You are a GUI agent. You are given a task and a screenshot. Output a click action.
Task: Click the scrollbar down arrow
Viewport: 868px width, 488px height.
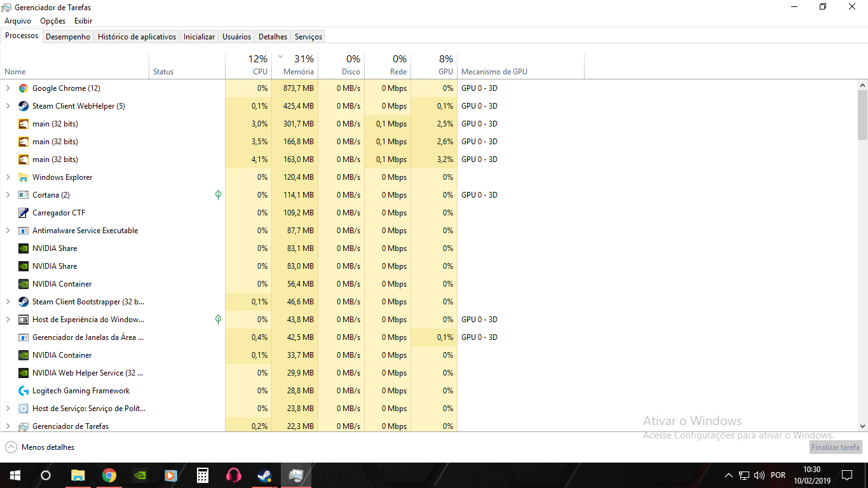point(862,426)
